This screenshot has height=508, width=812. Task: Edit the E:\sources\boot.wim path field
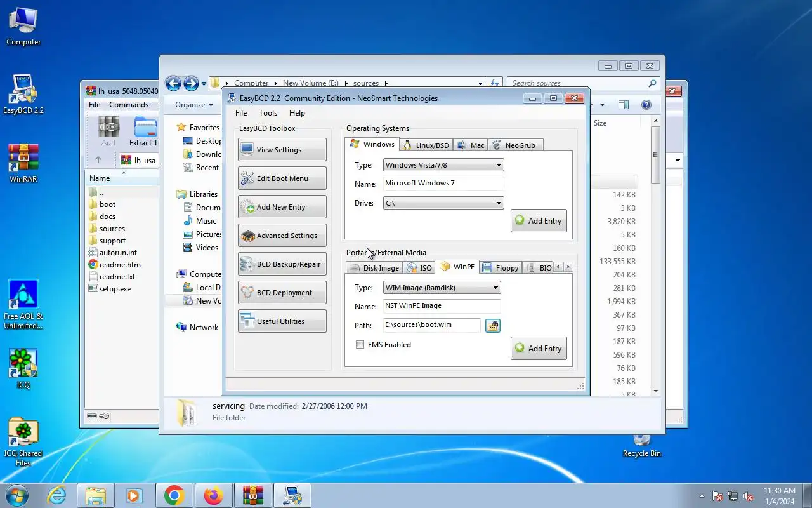pos(432,325)
